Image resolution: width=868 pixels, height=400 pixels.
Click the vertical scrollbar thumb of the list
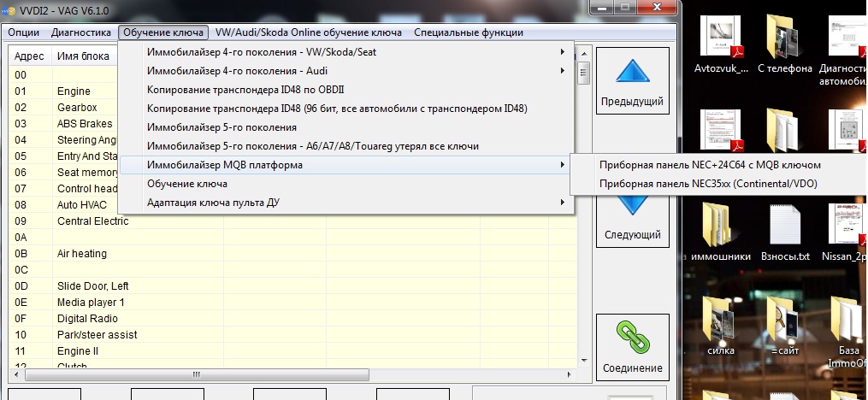[583, 73]
